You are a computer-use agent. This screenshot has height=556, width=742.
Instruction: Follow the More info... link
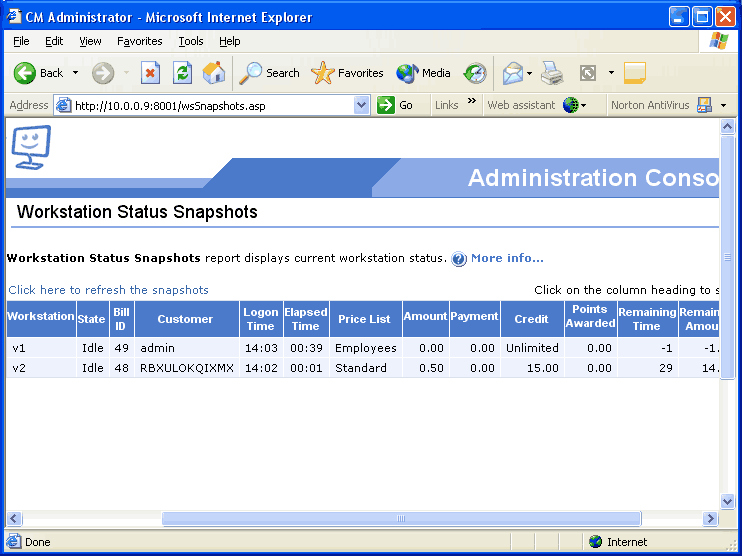[x=507, y=258]
